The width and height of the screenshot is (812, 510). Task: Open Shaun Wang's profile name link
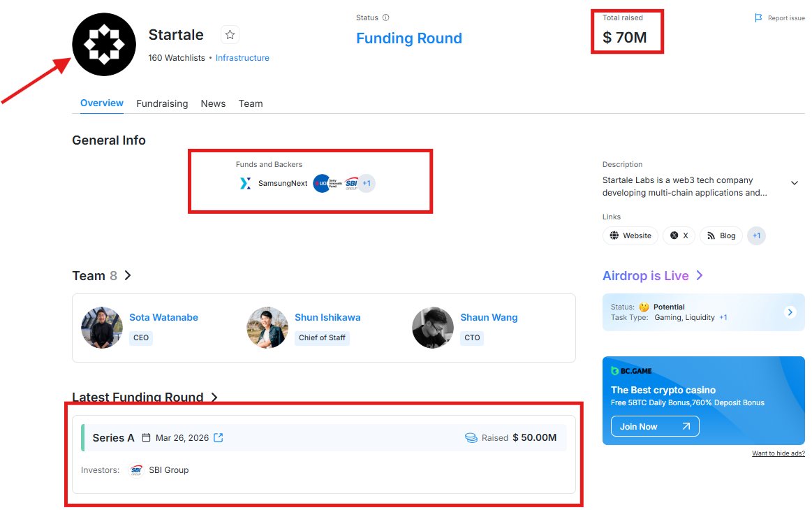489,318
